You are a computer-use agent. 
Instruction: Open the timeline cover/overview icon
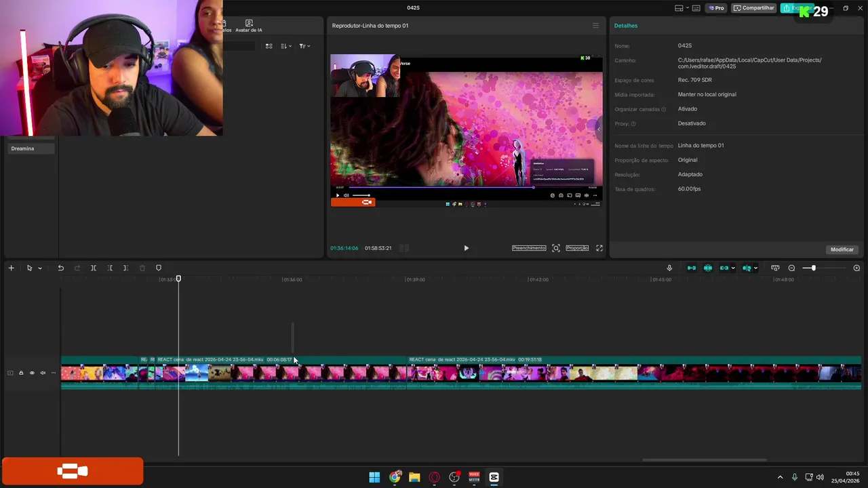coord(775,268)
